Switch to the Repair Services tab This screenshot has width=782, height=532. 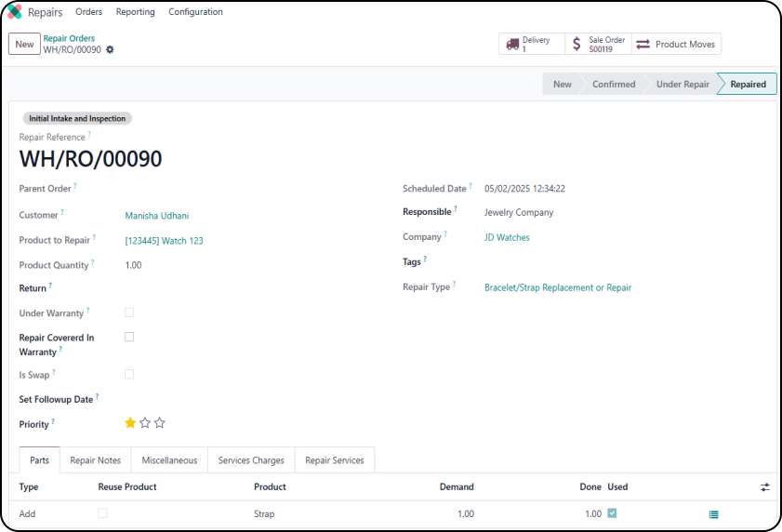tap(335, 460)
